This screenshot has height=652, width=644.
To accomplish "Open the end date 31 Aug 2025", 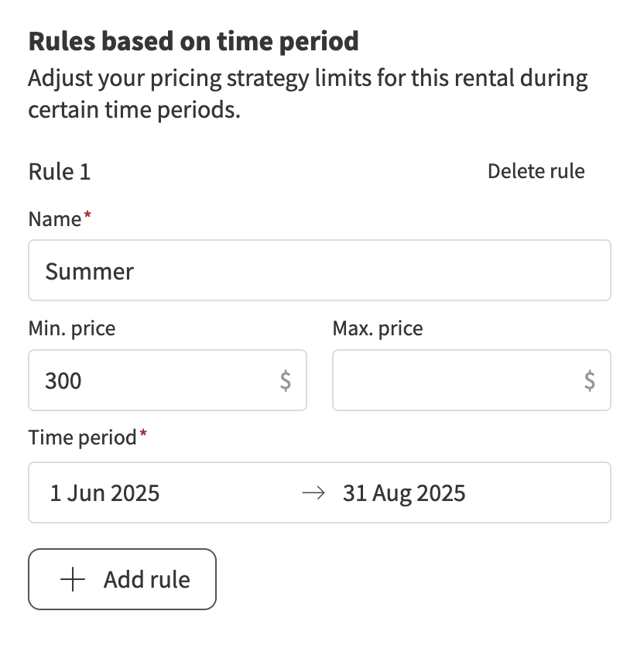I will pos(404,493).
